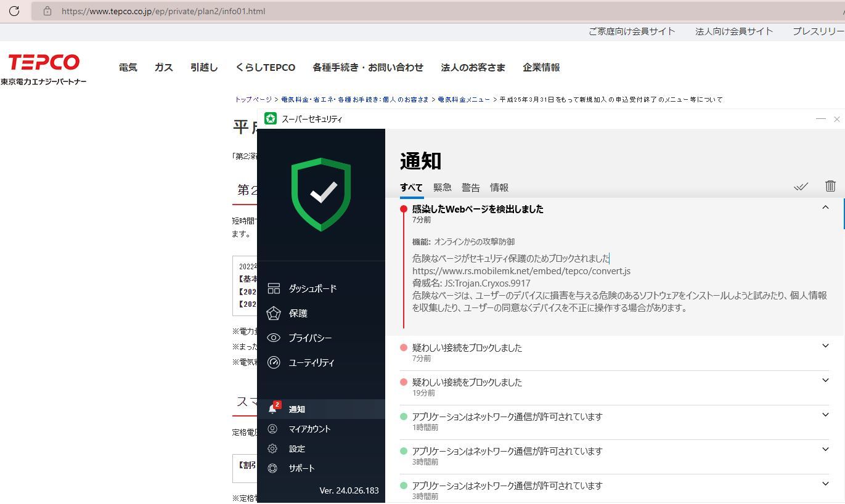This screenshot has height=504, width=845.
Task: Collapse the infected Web page notification
Action: (x=825, y=208)
